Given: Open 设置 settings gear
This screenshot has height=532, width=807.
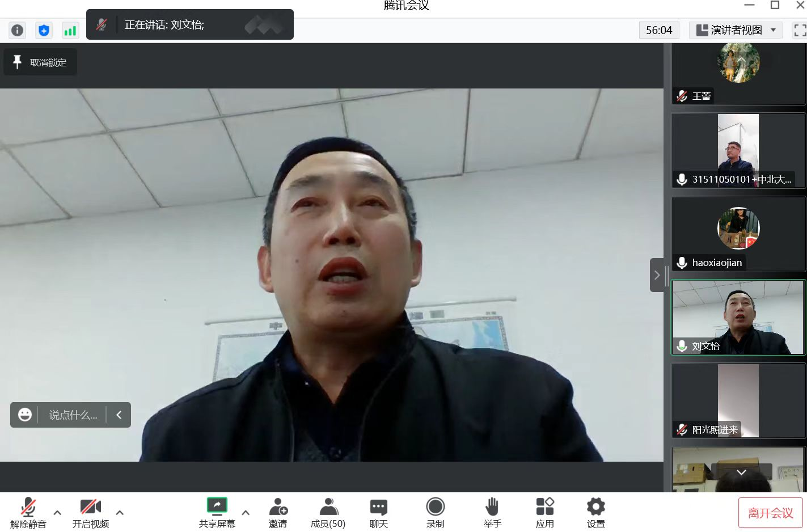Looking at the screenshot, I should click(x=595, y=512).
